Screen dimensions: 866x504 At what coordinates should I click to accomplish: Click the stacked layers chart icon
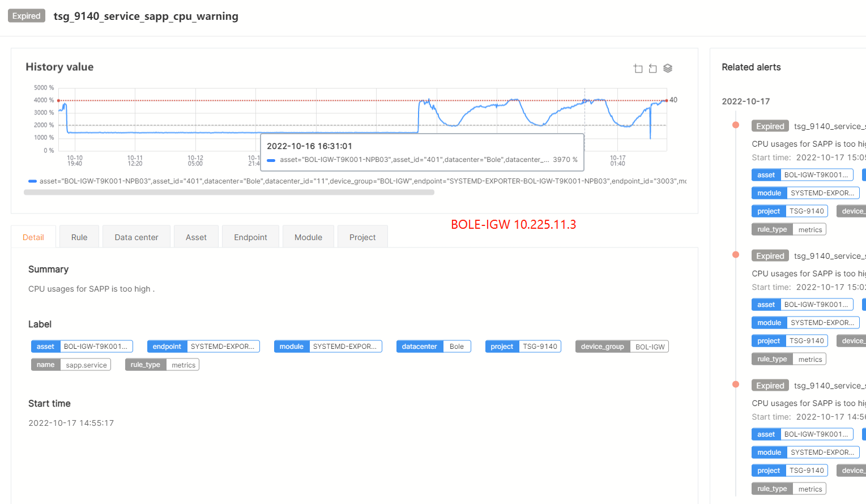(668, 69)
